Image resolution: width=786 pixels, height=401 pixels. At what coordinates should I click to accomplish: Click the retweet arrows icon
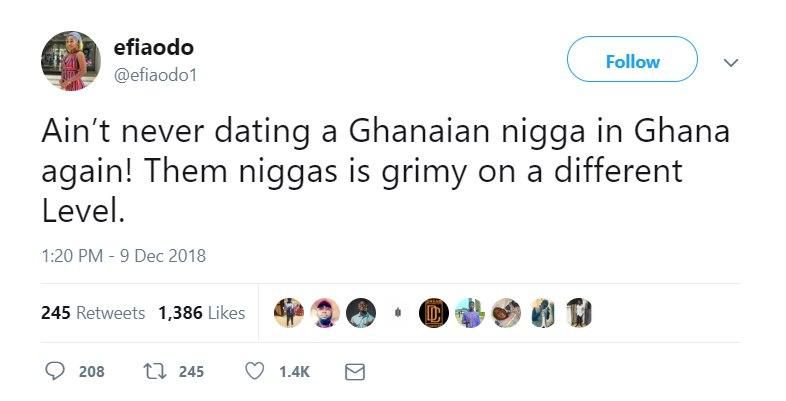point(153,371)
